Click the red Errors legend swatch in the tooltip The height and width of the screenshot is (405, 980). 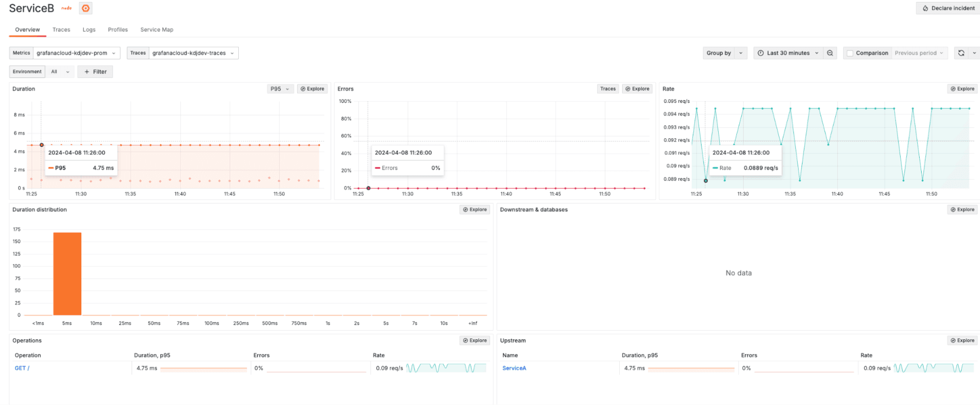click(x=377, y=168)
